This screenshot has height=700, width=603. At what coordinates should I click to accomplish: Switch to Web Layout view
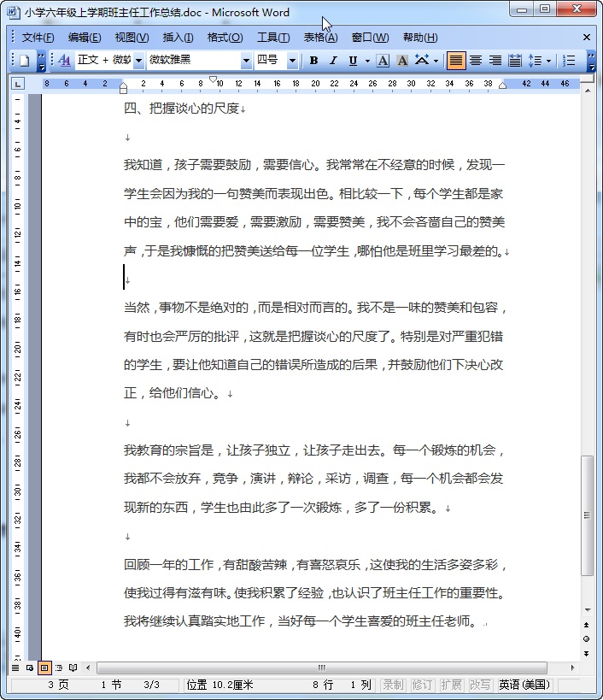pos(29,668)
